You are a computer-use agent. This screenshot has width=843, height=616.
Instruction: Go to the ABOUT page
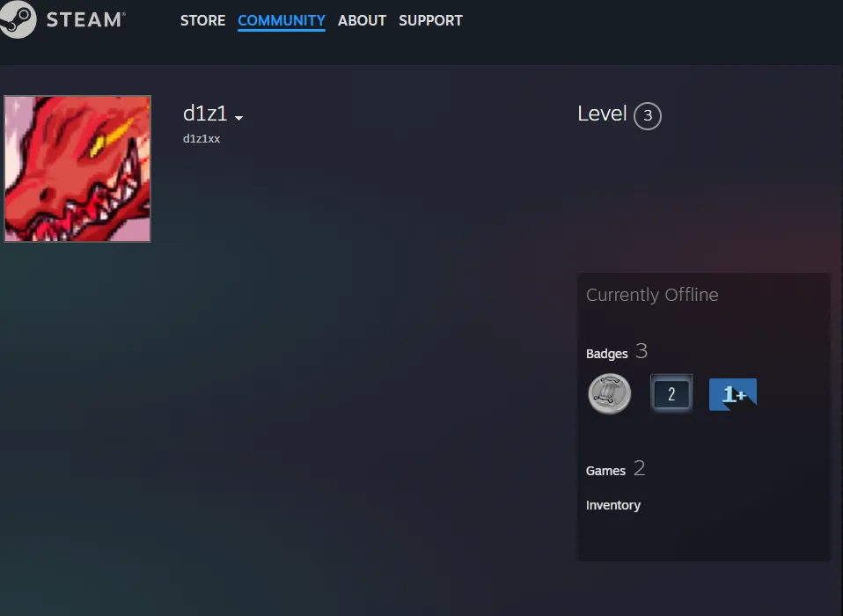pyautogui.click(x=362, y=20)
